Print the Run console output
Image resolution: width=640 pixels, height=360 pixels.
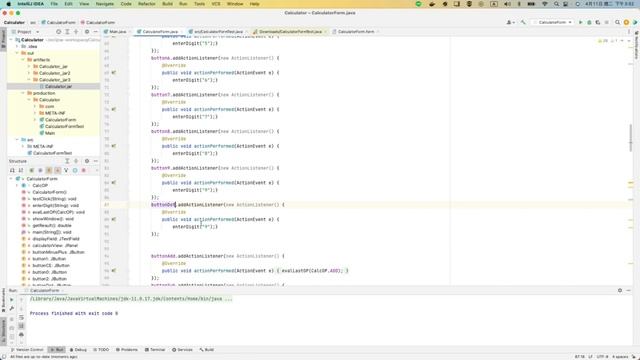[x=21, y=335]
